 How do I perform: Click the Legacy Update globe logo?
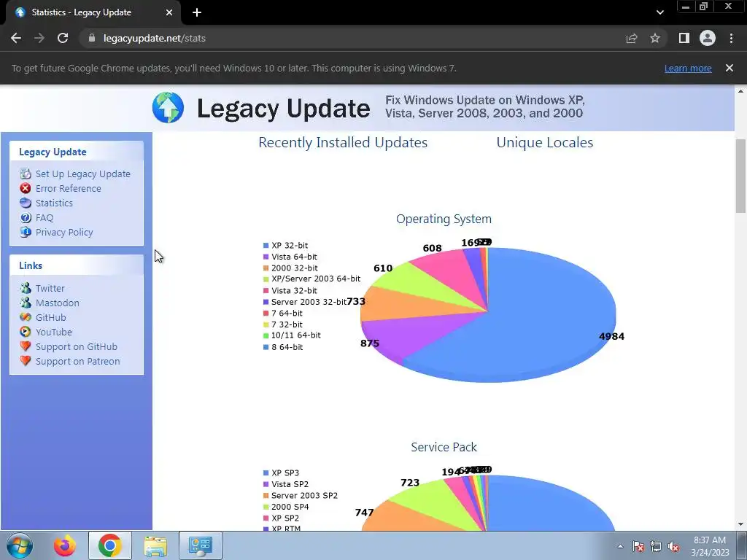169,108
